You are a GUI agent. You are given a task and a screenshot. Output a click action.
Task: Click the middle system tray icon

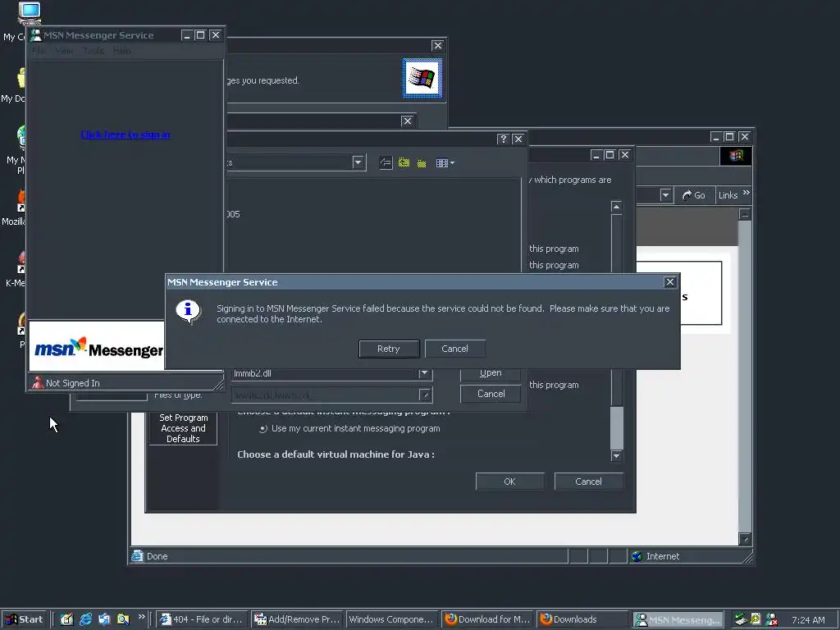tap(756, 619)
